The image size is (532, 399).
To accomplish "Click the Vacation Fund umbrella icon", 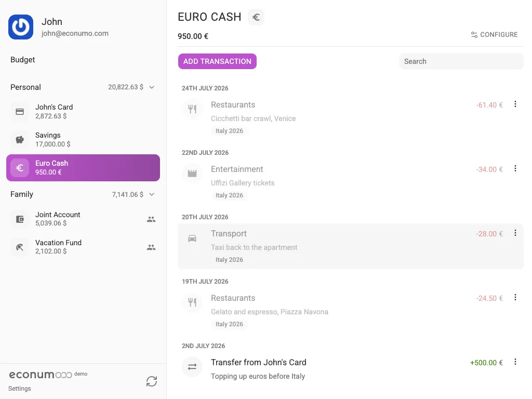I will [20, 247].
